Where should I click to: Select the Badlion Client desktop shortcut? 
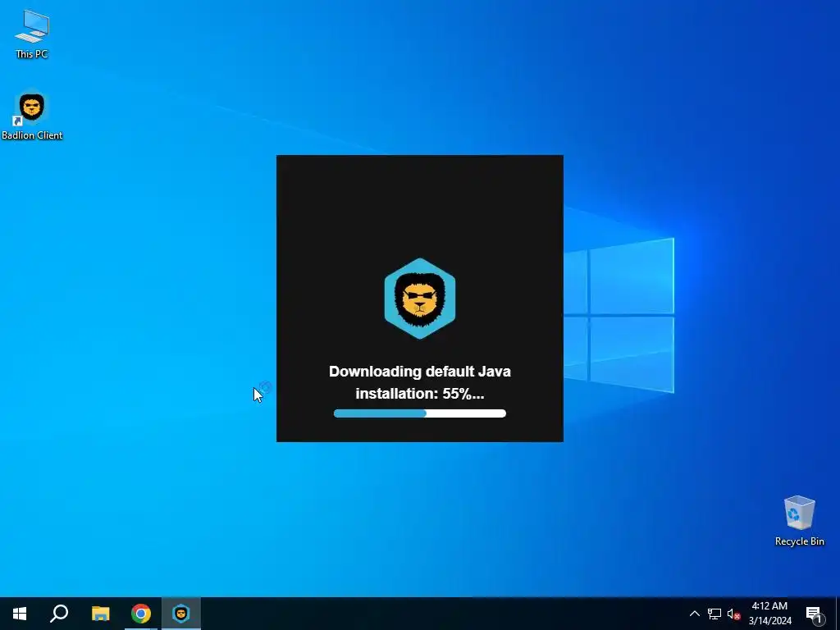pos(32,116)
